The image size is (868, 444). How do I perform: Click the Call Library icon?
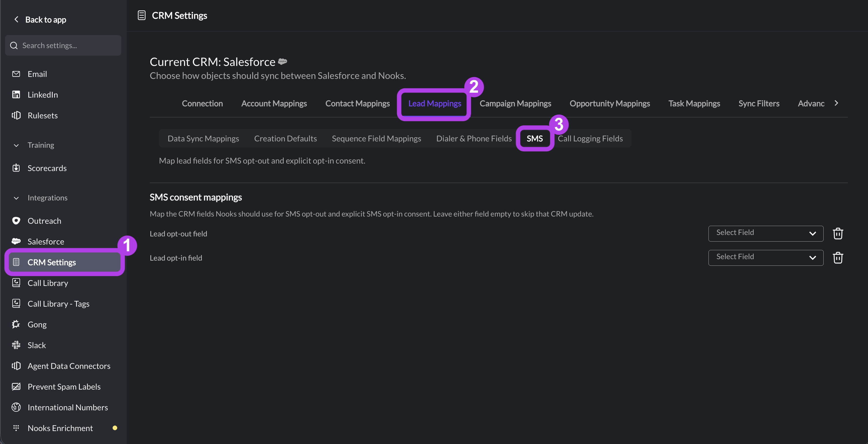tap(16, 283)
